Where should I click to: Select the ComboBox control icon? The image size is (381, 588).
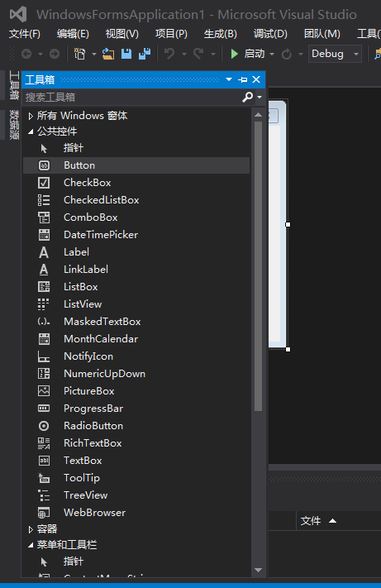(x=44, y=218)
